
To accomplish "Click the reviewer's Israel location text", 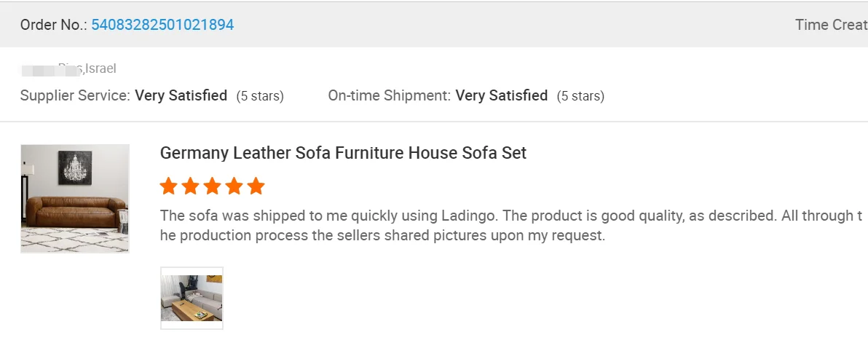I will pos(101,69).
